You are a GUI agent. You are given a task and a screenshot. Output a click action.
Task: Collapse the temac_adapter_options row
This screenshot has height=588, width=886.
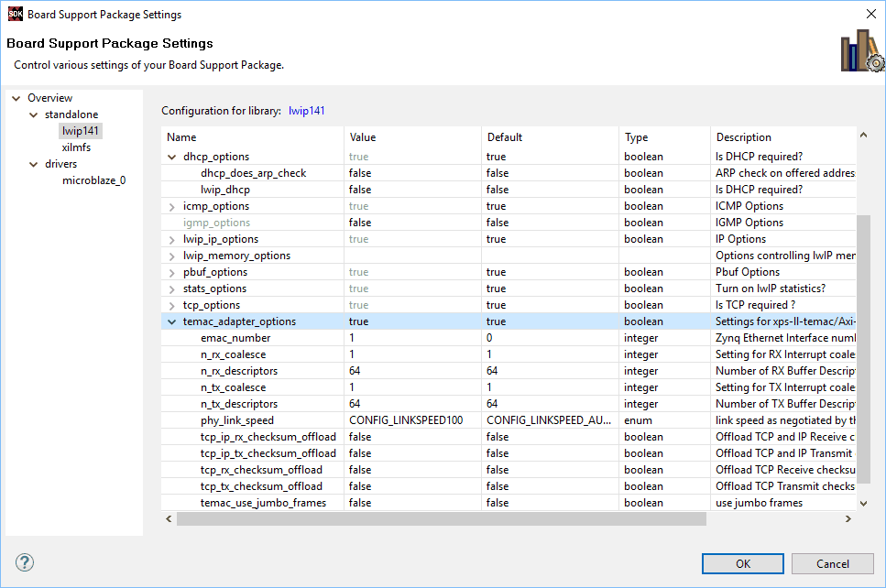point(171,321)
